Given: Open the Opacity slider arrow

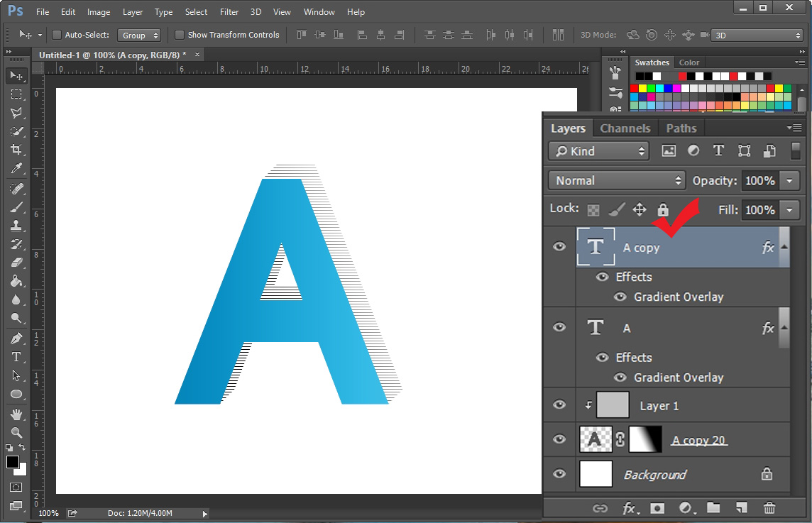Looking at the screenshot, I should pos(790,181).
